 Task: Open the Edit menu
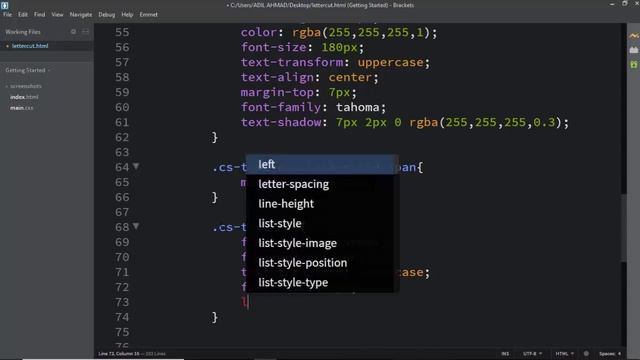pos(23,14)
